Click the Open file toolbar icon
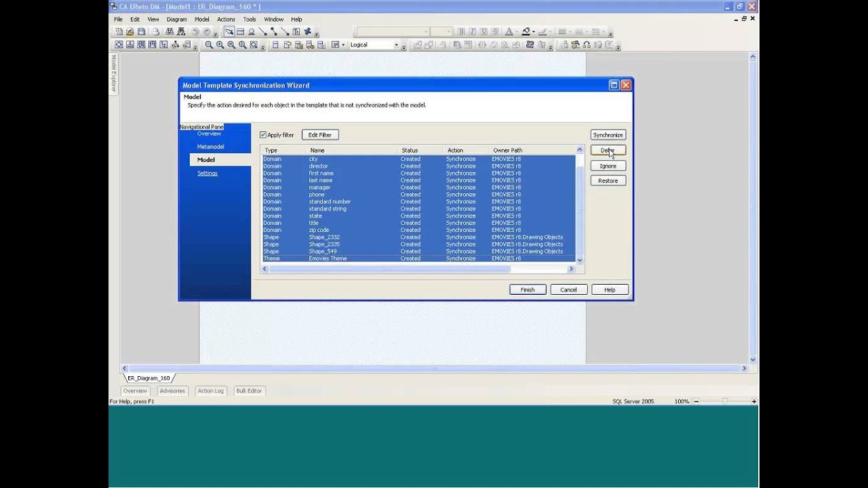The height and width of the screenshot is (488, 868). [130, 32]
